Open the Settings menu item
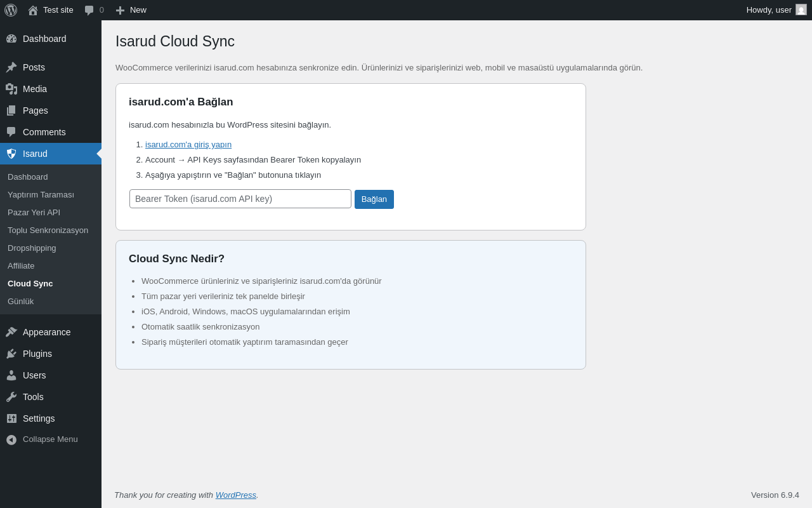Screen dimensions: 812x508 [x=51, y=418]
